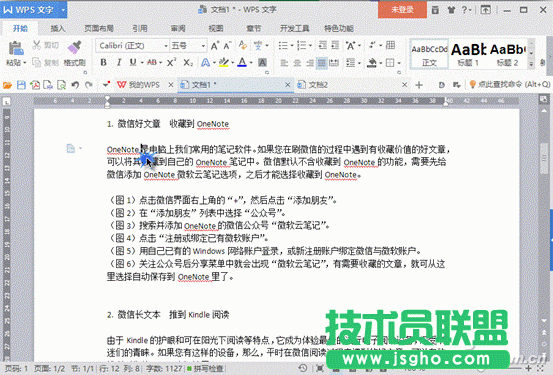Toggle Italic formatting
The height and width of the screenshot is (375, 553).
[x=119, y=62]
